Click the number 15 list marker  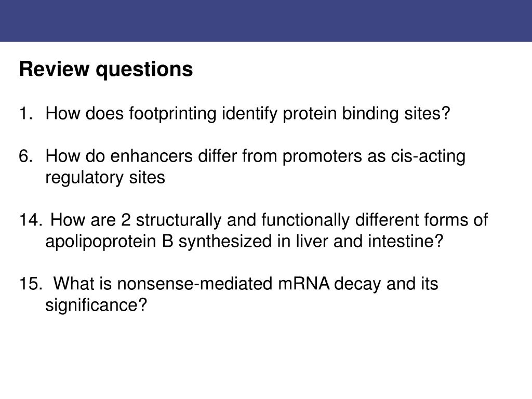point(31,284)
